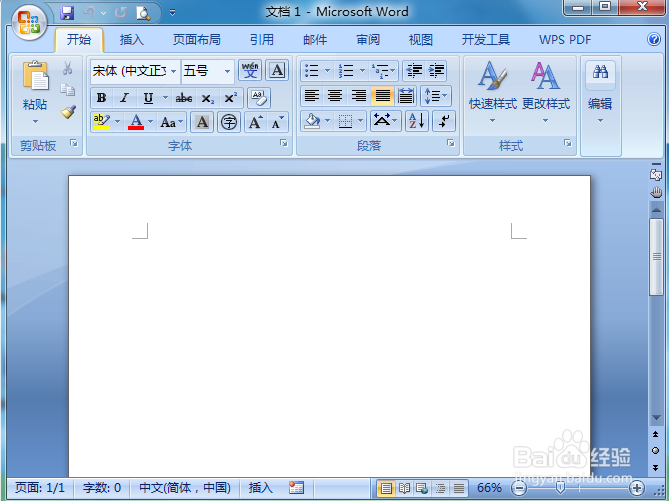Center align text
This screenshot has height=501, width=669.
pos(335,96)
